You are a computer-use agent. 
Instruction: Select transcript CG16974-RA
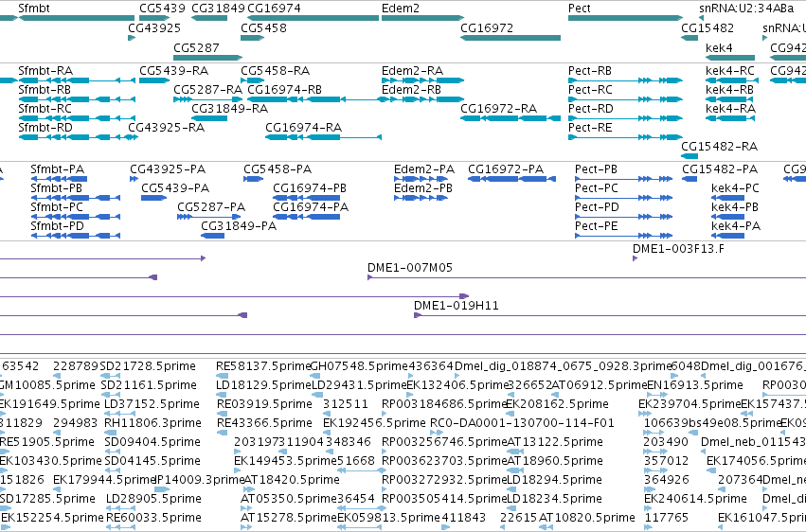pos(323,137)
